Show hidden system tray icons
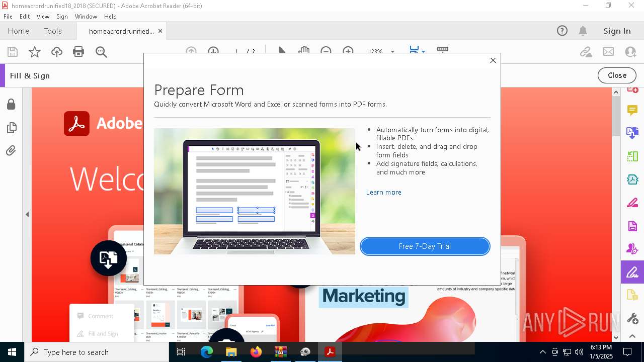This screenshot has width=644, height=362. 542,352
